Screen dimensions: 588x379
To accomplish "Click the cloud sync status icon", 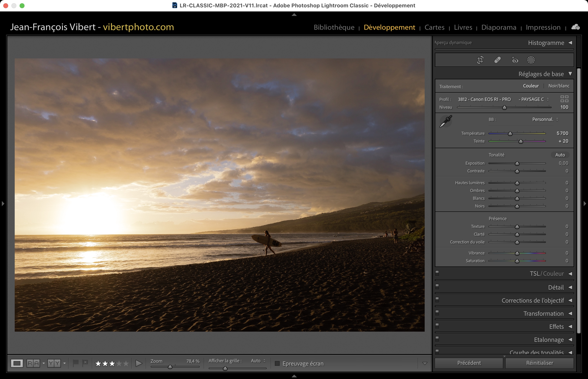I will pos(576,27).
